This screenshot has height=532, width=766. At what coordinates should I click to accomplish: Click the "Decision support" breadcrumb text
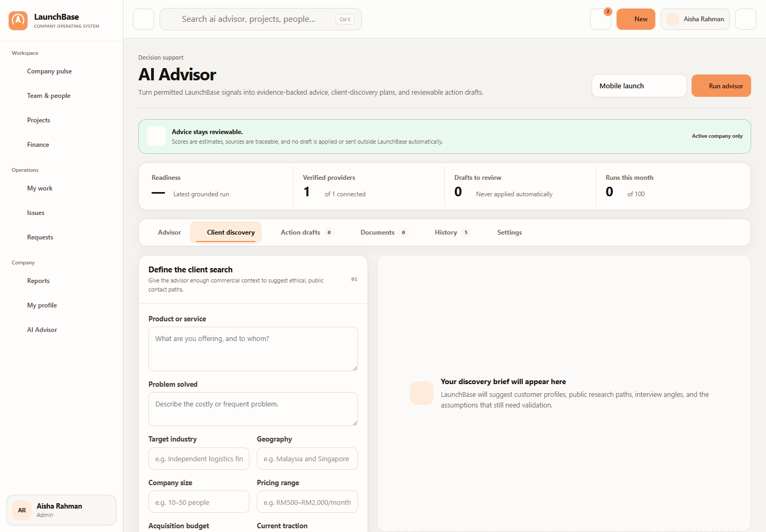point(161,57)
